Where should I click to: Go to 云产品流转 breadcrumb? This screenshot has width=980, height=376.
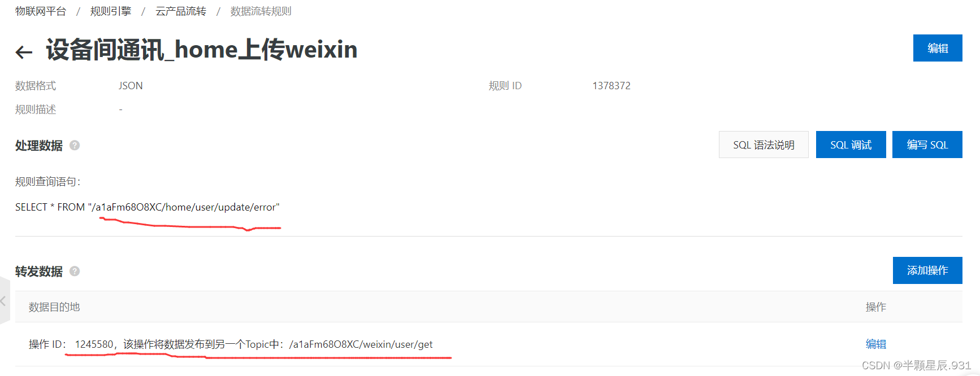(x=181, y=11)
